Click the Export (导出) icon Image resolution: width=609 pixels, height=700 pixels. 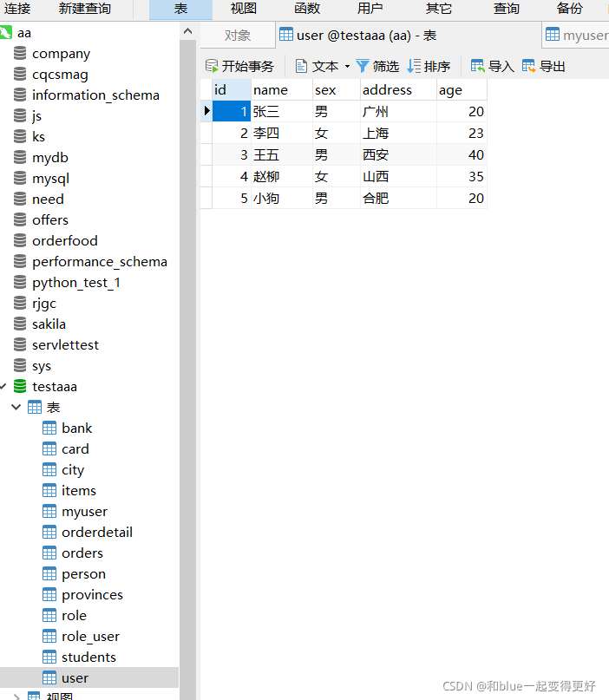[x=528, y=66]
